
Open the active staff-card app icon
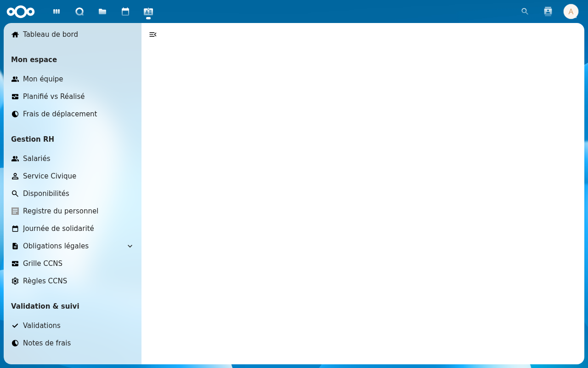148,11
